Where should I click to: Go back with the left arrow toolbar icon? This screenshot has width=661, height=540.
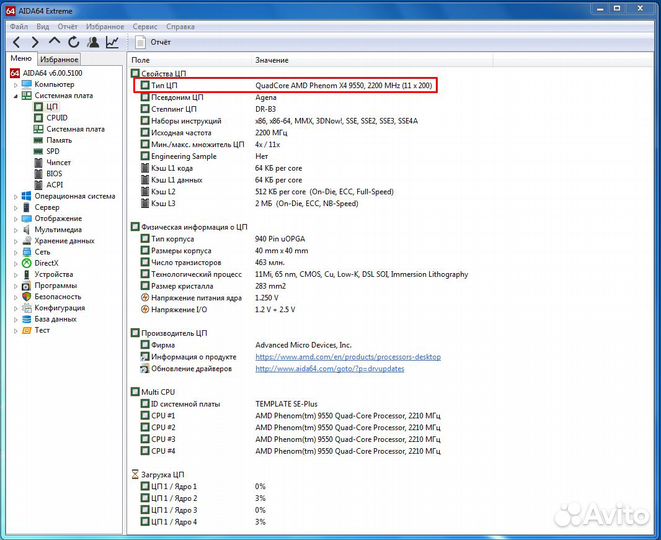click(x=16, y=42)
